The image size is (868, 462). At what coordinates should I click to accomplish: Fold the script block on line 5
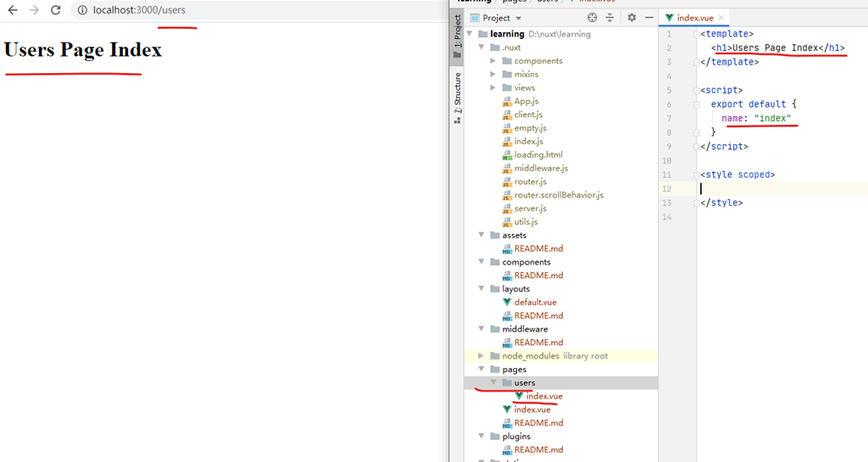697,90
